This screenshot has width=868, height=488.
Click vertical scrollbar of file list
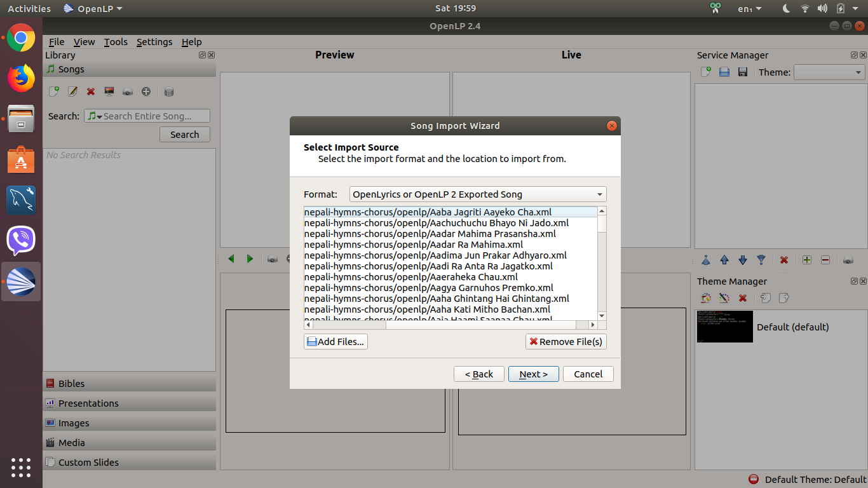point(602,264)
